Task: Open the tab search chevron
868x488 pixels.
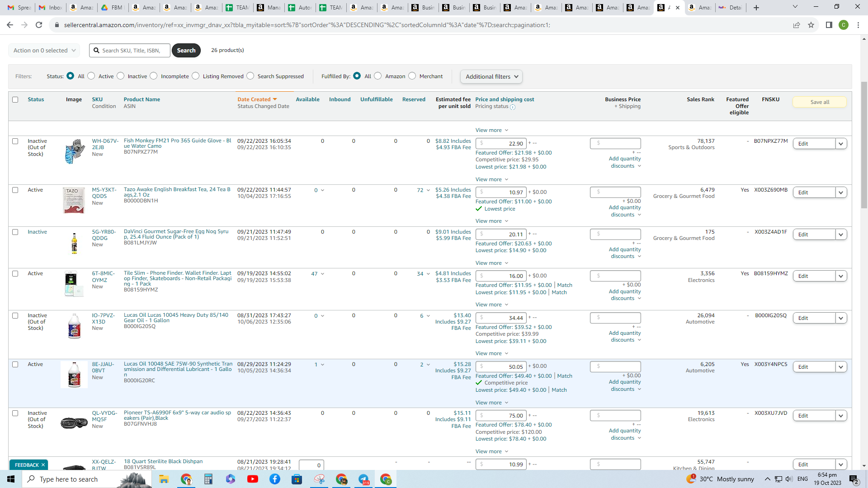Action: [795, 7]
